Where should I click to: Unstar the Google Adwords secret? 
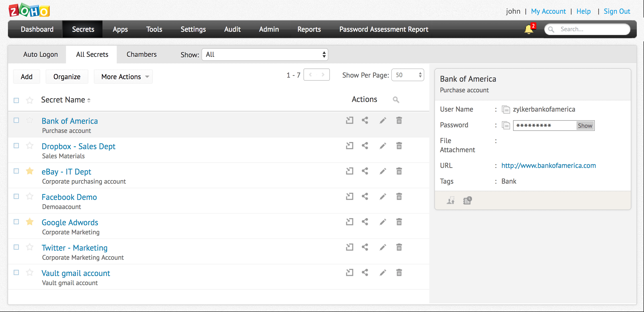click(x=29, y=222)
